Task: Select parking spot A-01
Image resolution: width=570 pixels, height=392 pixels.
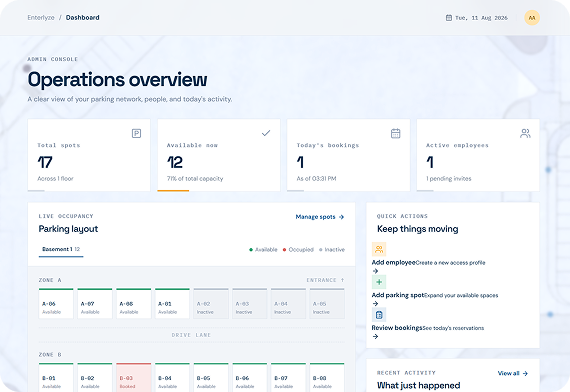Action: 172,304
